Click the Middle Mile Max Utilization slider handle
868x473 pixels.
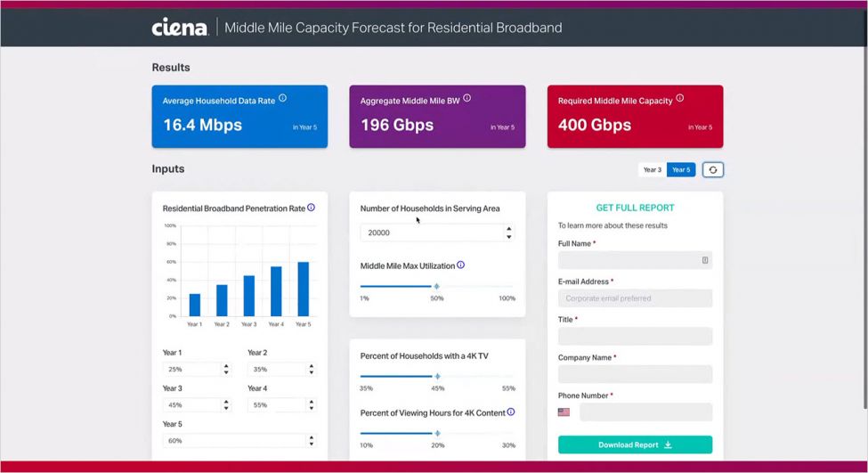[436, 286]
